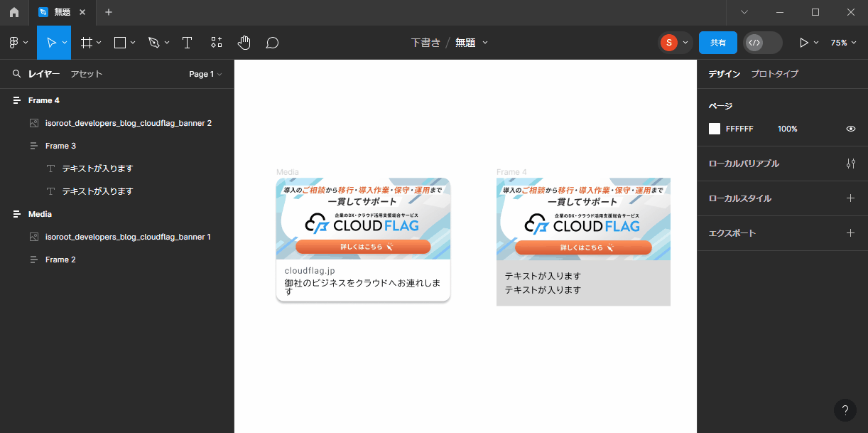Viewport: 868px width, 433px height.
Task: Click the cloudflag.jp text on canvas
Action: (x=310, y=271)
